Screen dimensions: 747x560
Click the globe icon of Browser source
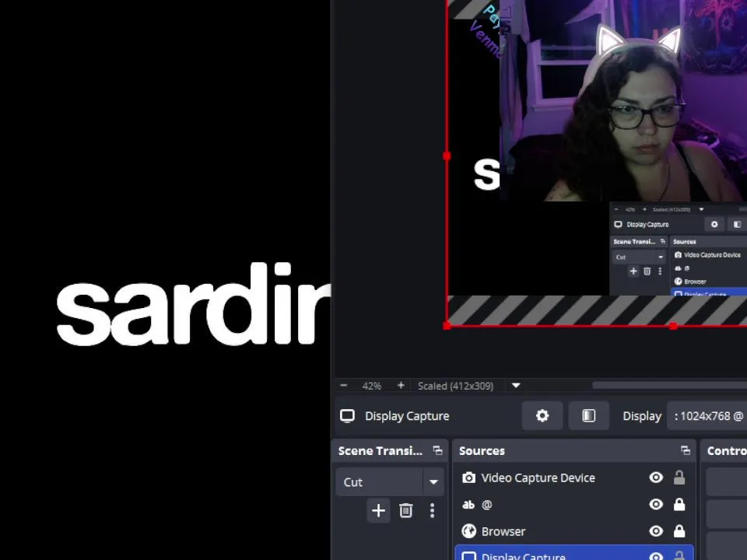468,531
